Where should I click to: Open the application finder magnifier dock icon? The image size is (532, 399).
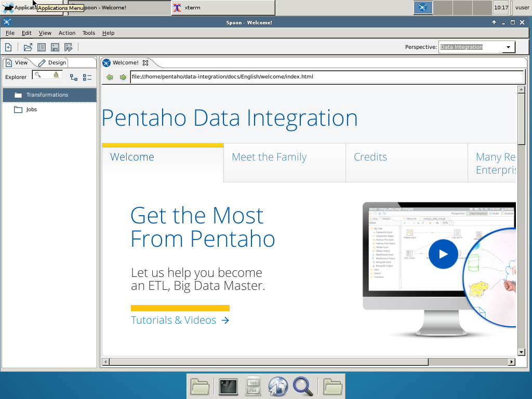[303, 387]
